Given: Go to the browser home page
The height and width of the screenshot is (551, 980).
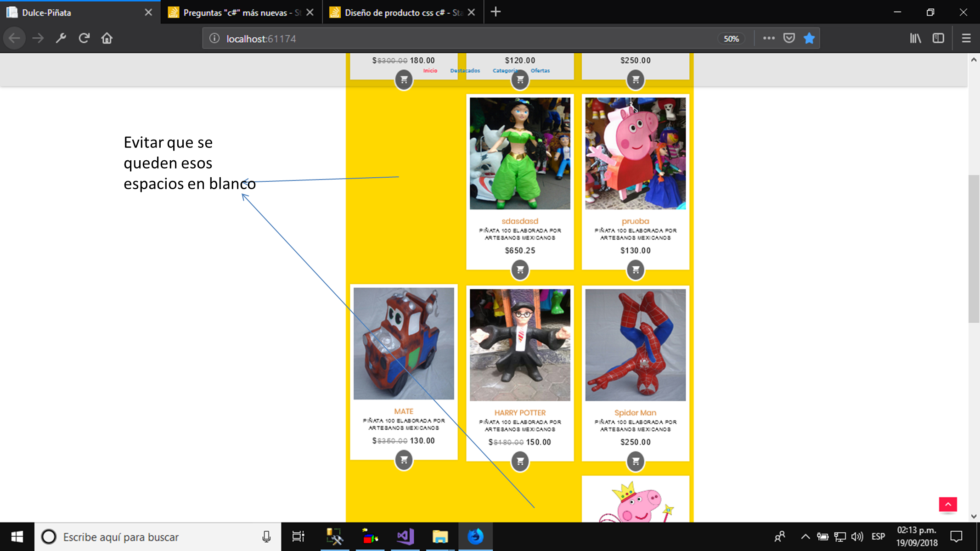Looking at the screenshot, I should (x=107, y=39).
